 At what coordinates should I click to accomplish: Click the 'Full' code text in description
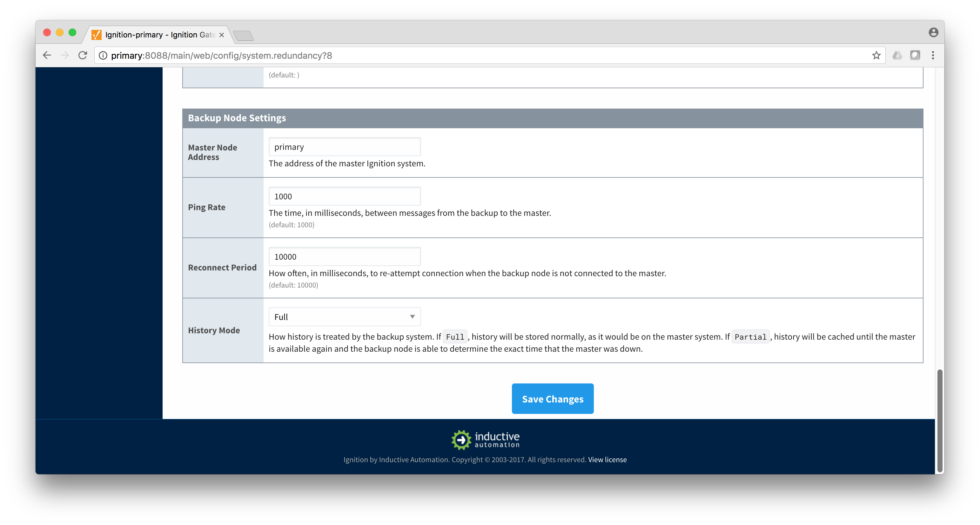[455, 337]
